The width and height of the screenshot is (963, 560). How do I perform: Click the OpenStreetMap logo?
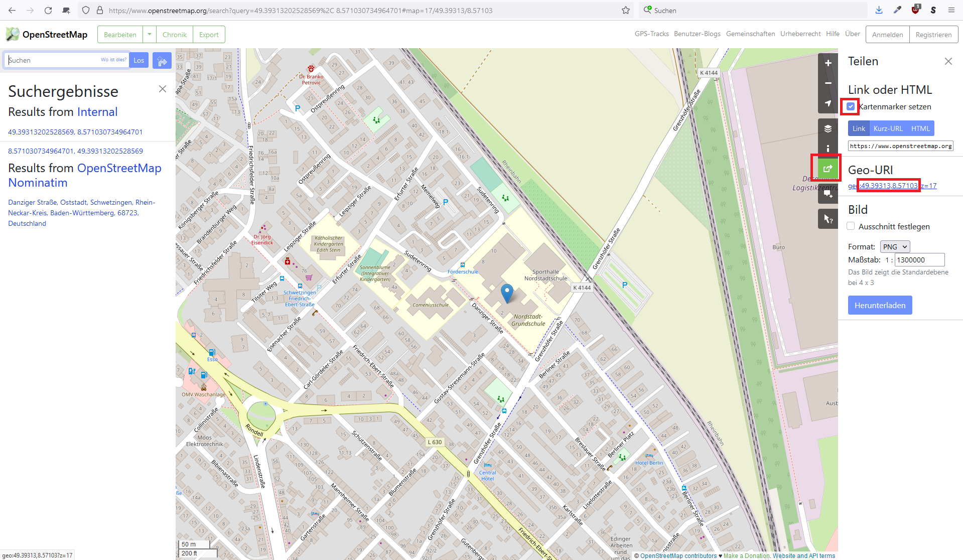pyautogui.click(x=47, y=34)
